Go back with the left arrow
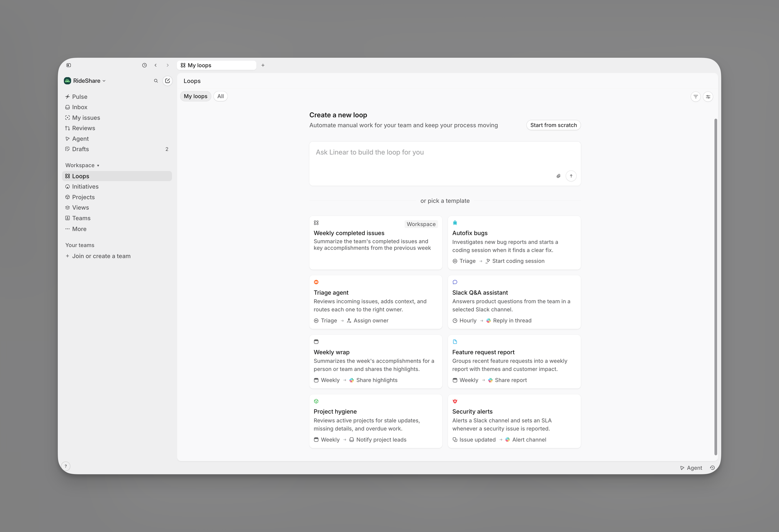779x532 pixels. pos(156,65)
